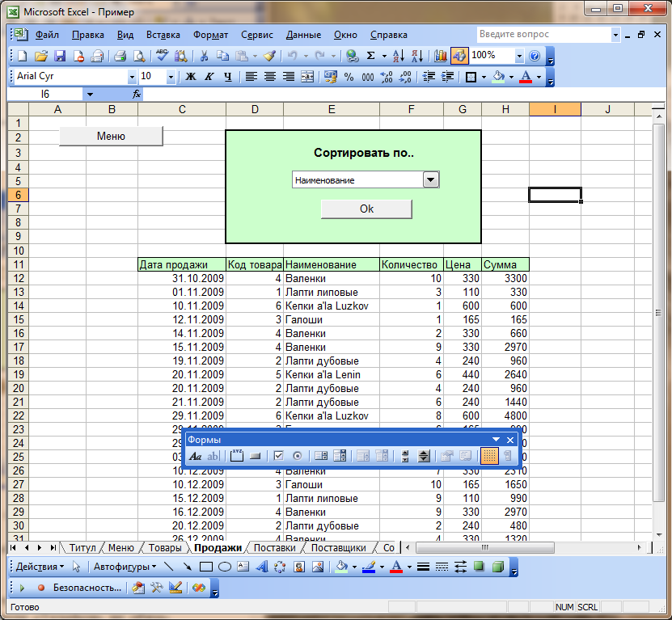672x620 pixels.
Task: Click the AutoSum sigma icon
Action: pos(370,56)
